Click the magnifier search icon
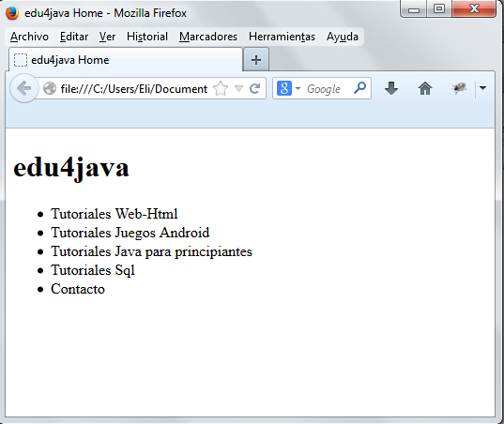The width and height of the screenshot is (504, 424). pyautogui.click(x=360, y=87)
